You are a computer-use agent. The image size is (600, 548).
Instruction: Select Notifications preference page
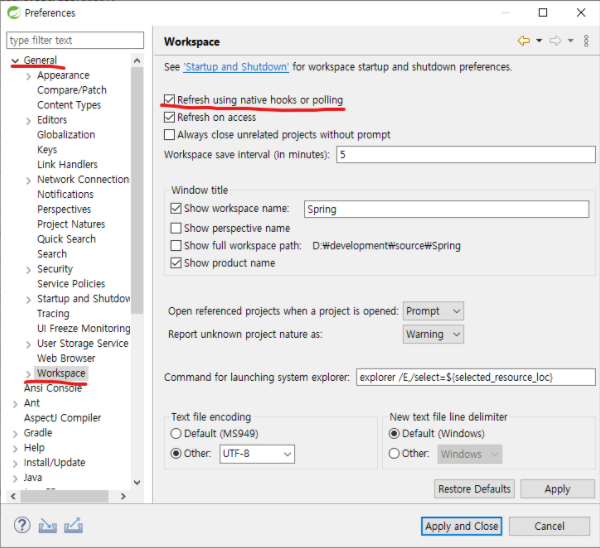[x=65, y=194]
